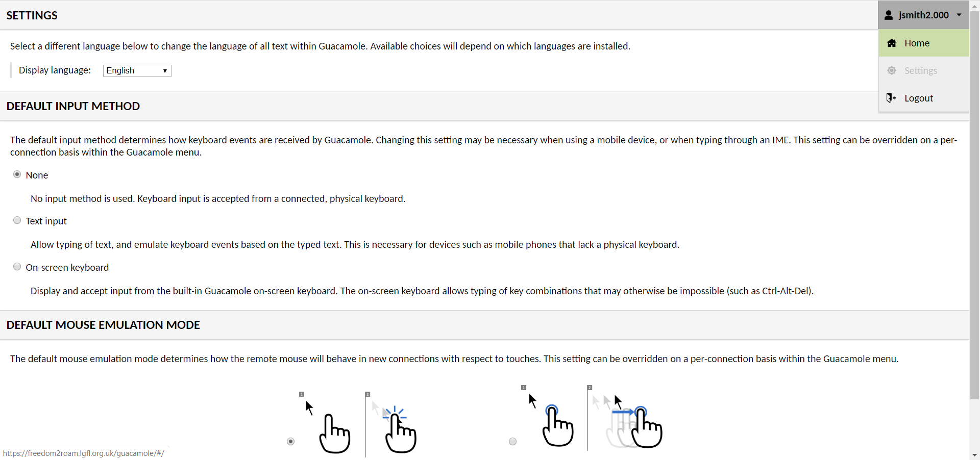Click the Logout door icon
The image size is (980, 460).
pyautogui.click(x=891, y=98)
